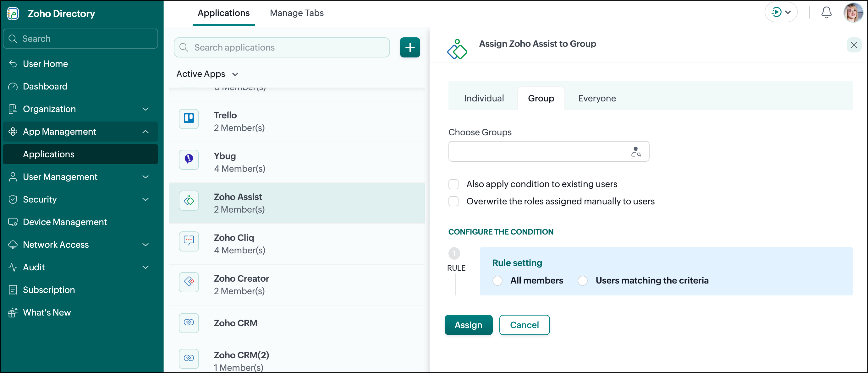
Task: Expand the Organization menu chevron
Action: (146, 109)
